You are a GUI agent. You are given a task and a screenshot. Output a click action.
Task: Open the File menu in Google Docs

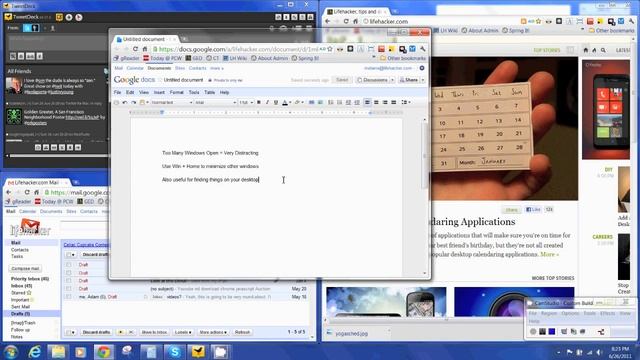(118, 93)
